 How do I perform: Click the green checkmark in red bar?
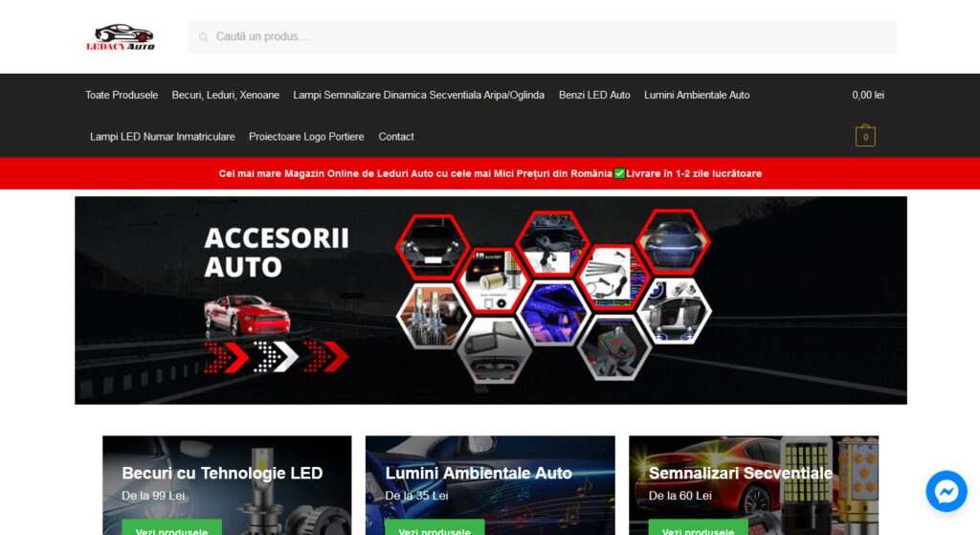(x=619, y=173)
